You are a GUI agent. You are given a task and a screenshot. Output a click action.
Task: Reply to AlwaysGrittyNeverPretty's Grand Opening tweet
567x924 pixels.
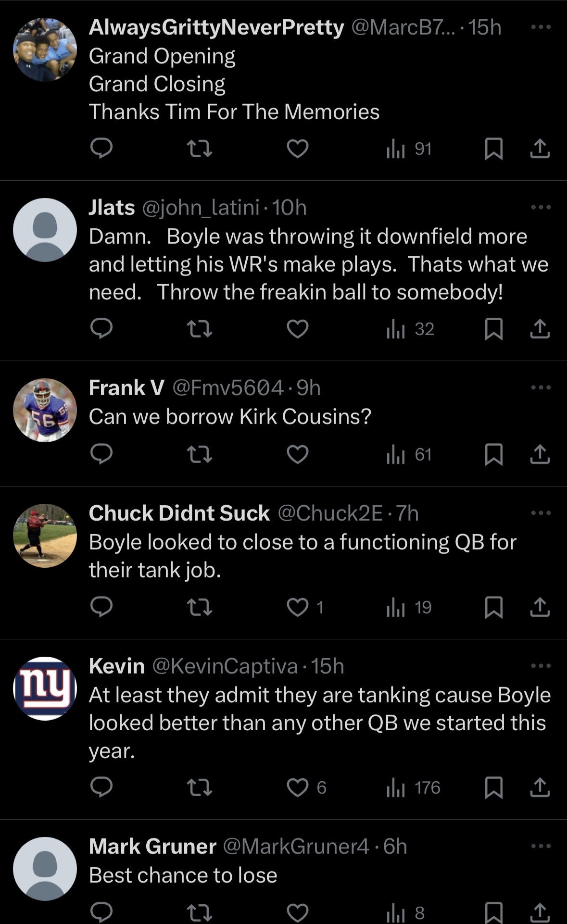click(101, 149)
